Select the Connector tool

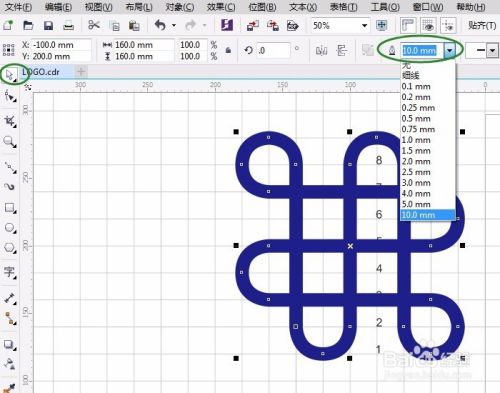[x=10, y=318]
